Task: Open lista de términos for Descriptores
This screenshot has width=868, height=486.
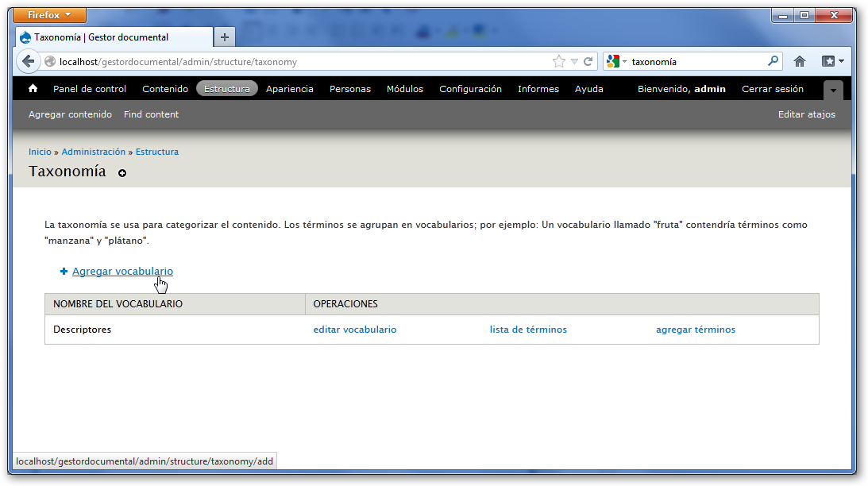Action: point(528,330)
